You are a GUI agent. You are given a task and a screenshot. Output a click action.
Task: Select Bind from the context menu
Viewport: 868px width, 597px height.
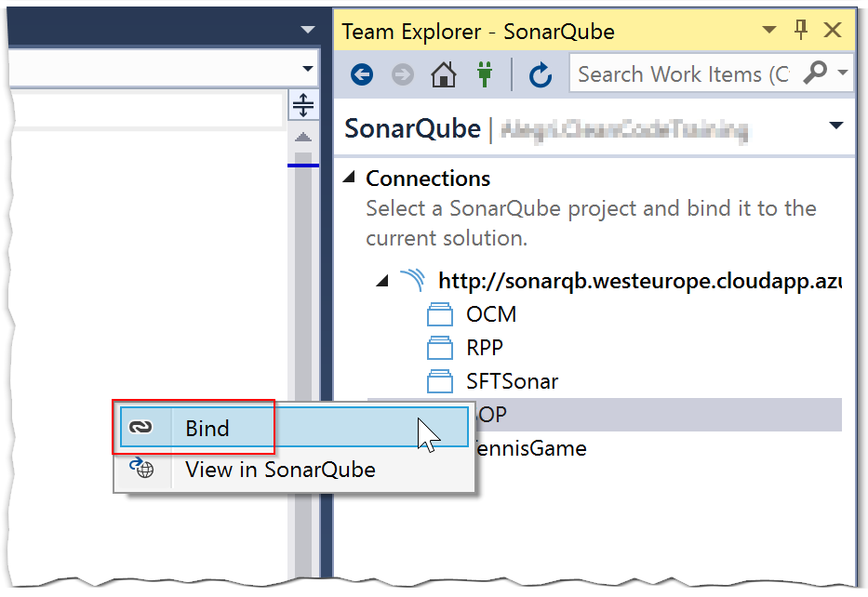(207, 428)
